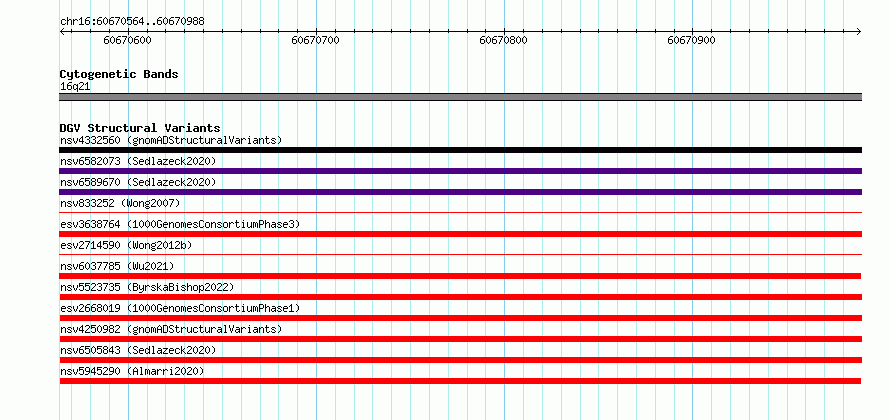Image resolution: width=890 pixels, height=420 pixels.
Task: Click the purple bar for nsv6589670
Action: coord(460,192)
